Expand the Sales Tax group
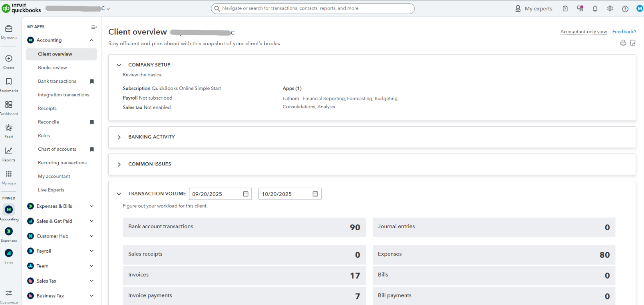This screenshot has height=305, width=644. point(91,281)
